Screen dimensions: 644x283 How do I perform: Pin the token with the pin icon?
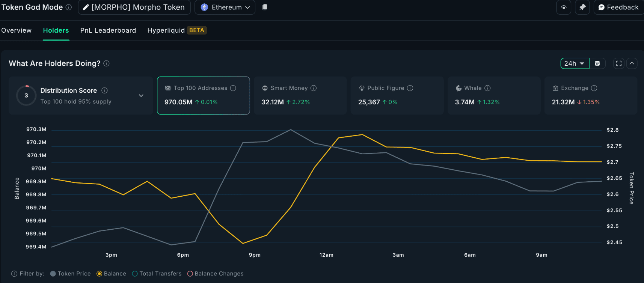point(582,7)
